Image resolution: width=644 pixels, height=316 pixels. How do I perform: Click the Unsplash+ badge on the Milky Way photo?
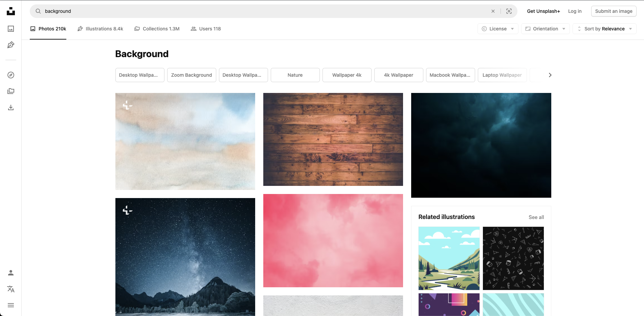click(127, 210)
